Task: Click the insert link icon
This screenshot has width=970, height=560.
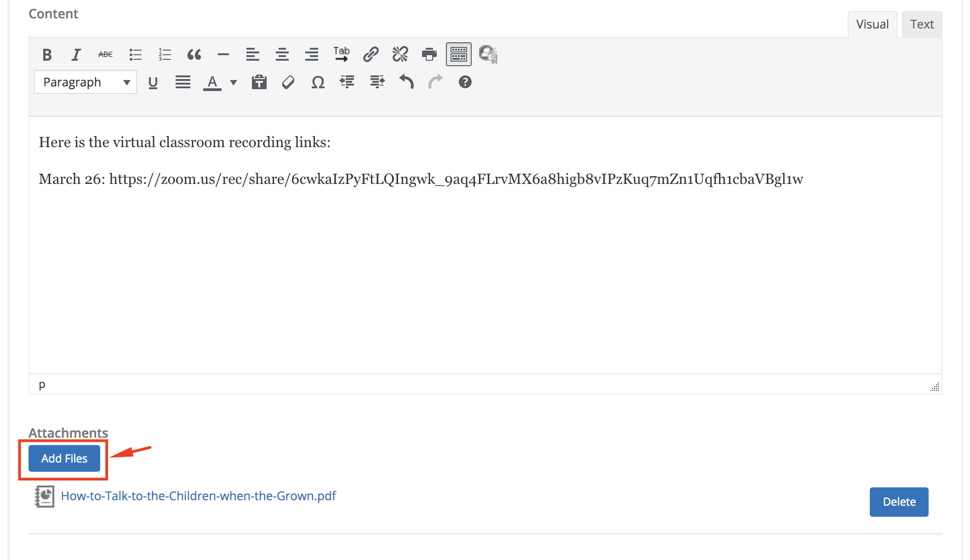Action: coord(371,55)
